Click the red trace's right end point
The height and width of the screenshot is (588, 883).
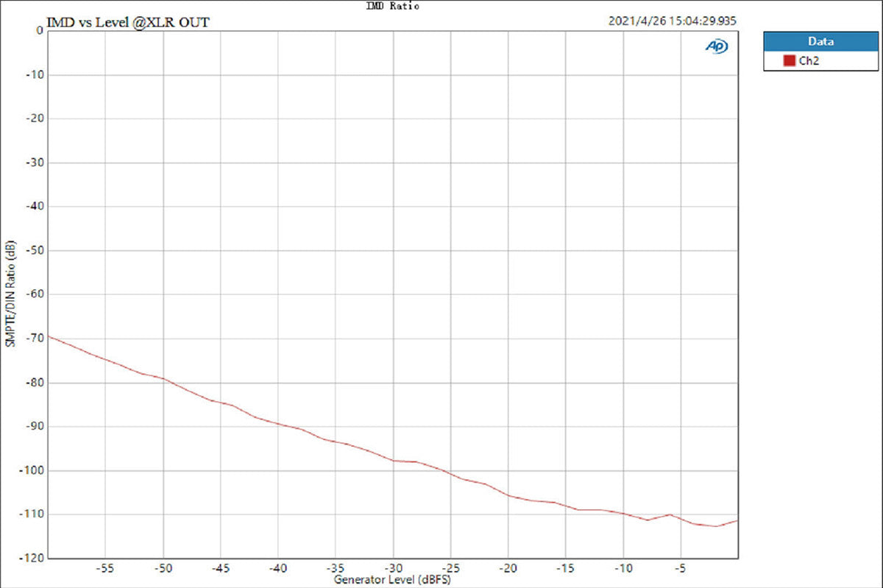737,520
